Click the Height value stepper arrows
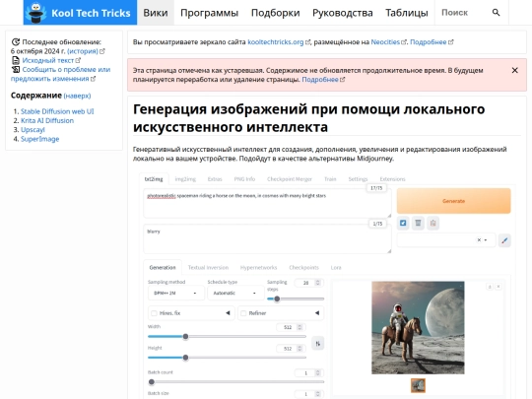 click(x=299, y=349)
